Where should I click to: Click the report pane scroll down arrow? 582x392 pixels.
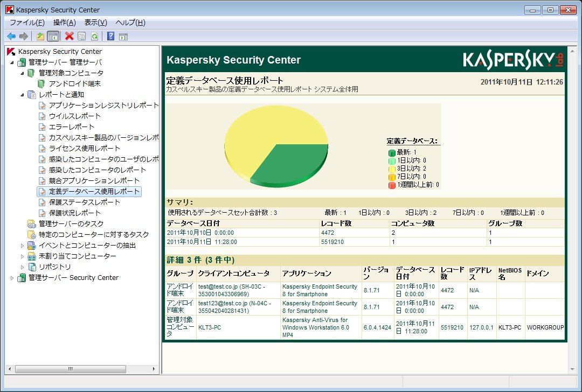[573, 369]
